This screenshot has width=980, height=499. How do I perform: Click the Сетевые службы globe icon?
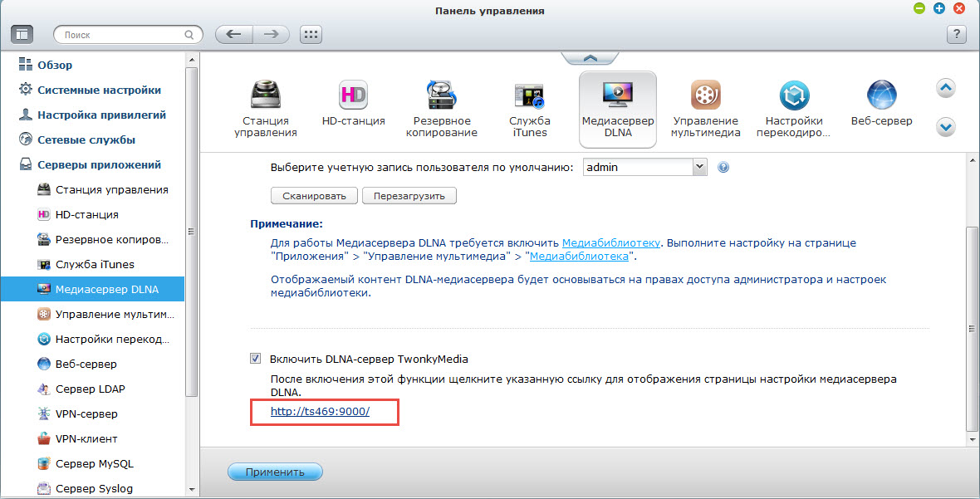pos(25,139)
